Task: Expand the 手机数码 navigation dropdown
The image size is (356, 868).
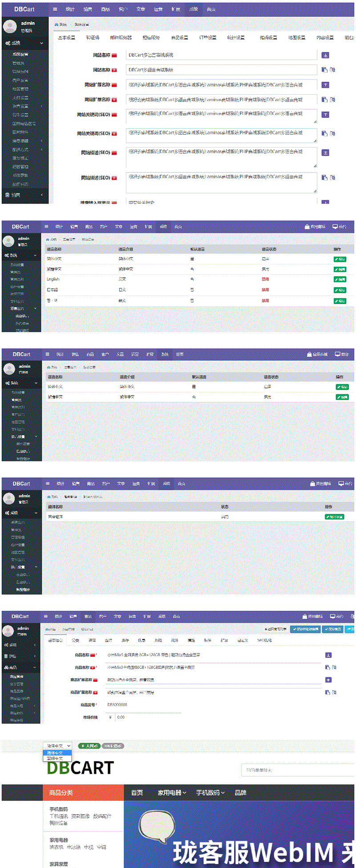Action: [x=210, y=792]
